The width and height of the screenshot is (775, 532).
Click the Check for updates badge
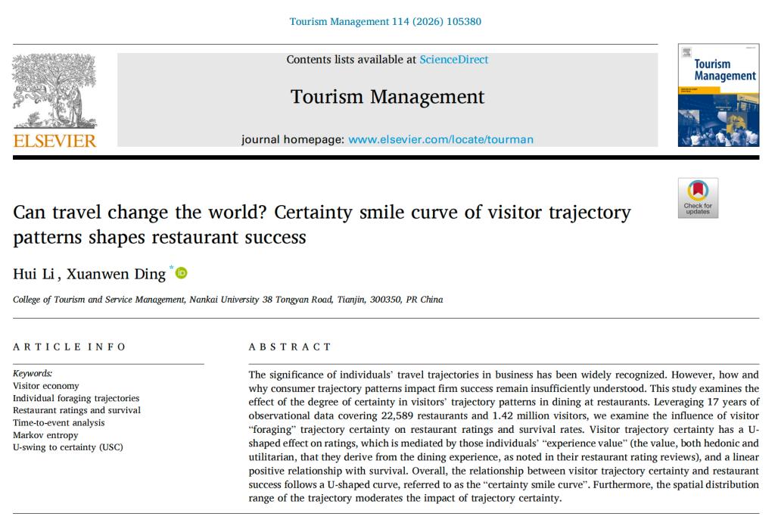point(697,198)
